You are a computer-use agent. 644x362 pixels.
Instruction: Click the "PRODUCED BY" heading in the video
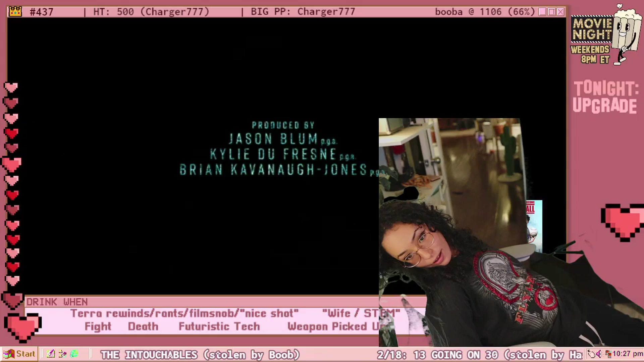pyautogui.click(x=283, y=125)
